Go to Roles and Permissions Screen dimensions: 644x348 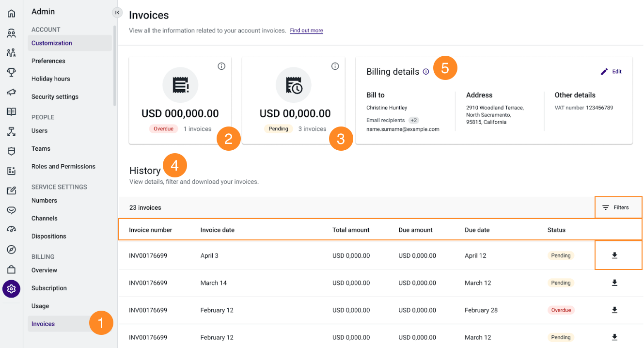point(63,166)
